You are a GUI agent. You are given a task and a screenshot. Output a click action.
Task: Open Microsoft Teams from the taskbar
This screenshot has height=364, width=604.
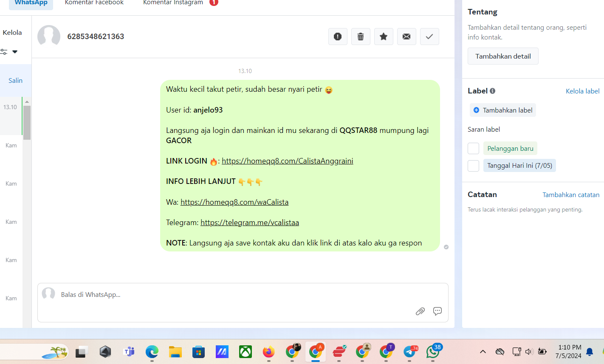pyautogui.click(x=129, y=352)
